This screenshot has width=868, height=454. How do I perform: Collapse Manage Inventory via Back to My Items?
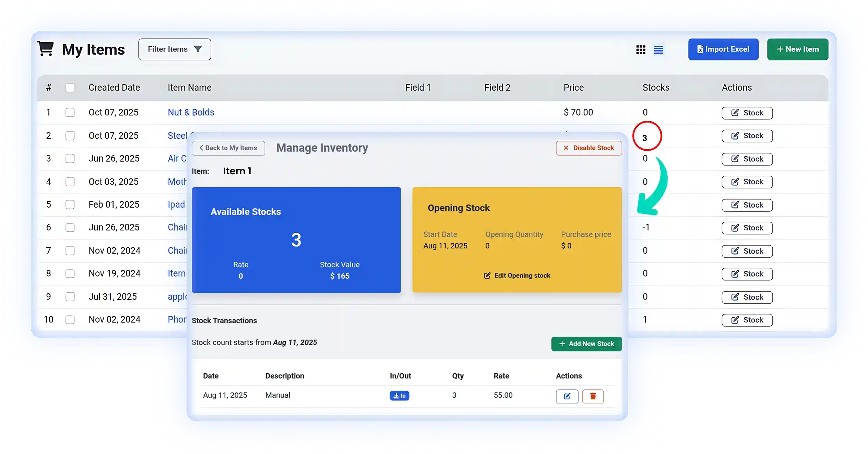coord(228,148)
